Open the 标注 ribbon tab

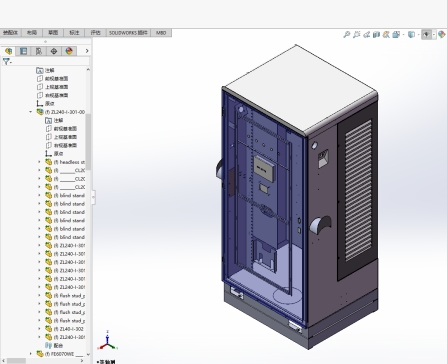pos(74,33)
